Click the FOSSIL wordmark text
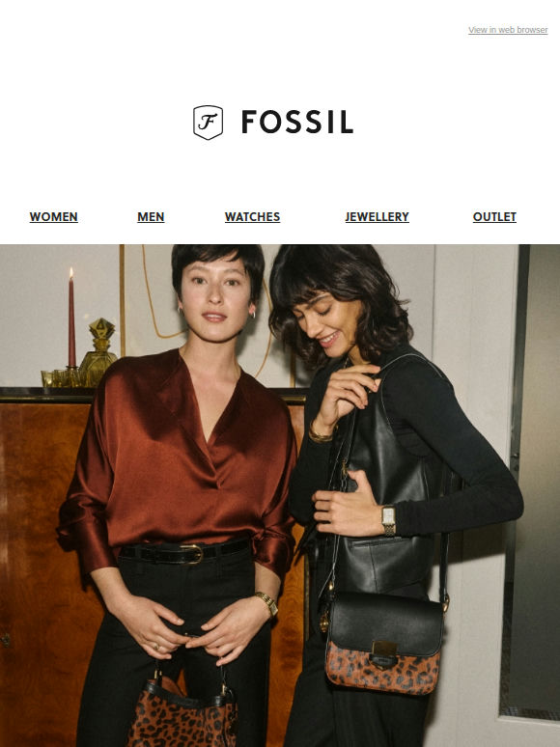This screenshot has height=747, width=560. (x=297, y=122)
